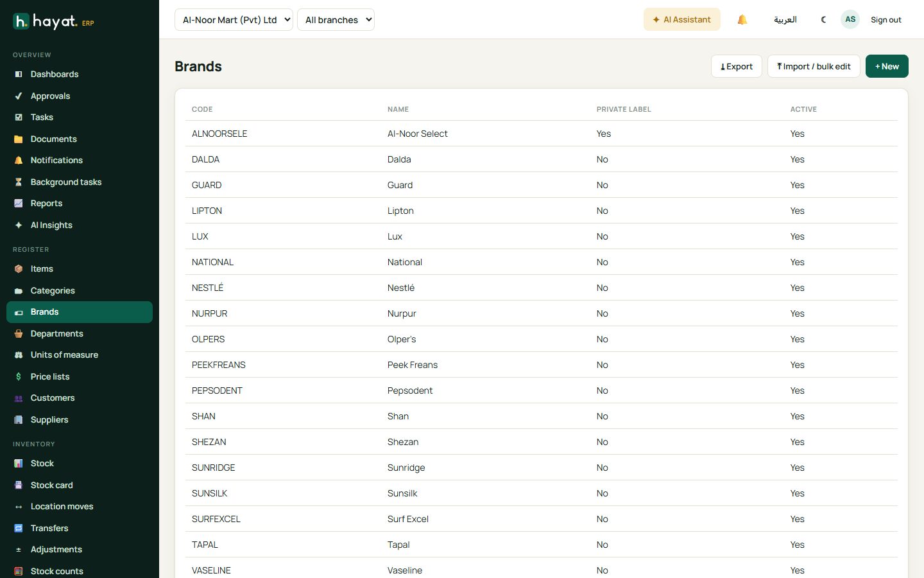
Task: Click the Dashboards sidebar icon
Action: pyautogui.click(x=19, y=74)
